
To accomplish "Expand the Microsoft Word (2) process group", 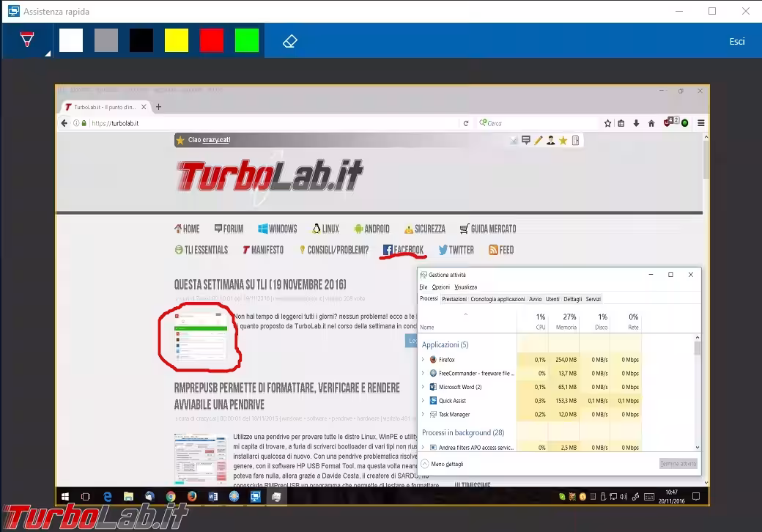I will [x=423, y=387].
